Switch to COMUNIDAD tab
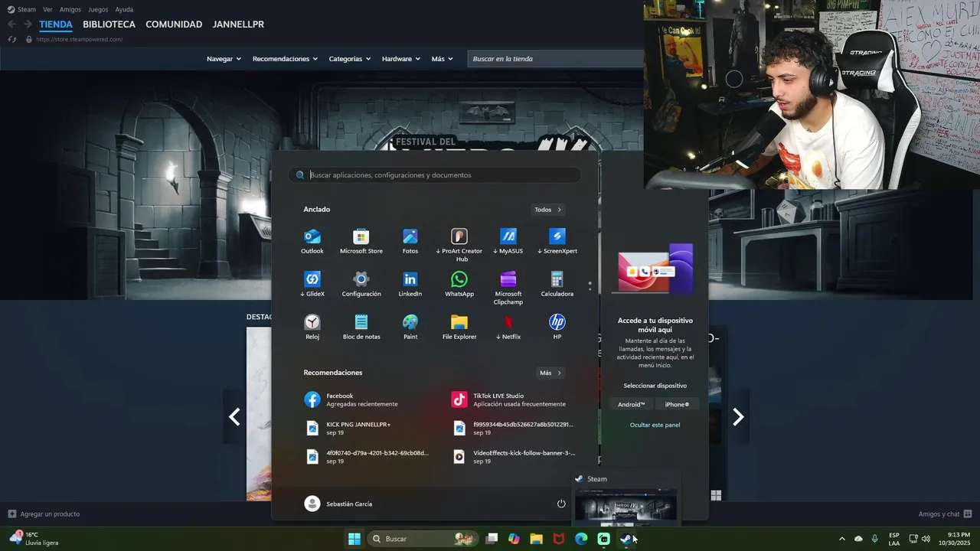Viewport: 980px width, 551px height. pos(174,24)
